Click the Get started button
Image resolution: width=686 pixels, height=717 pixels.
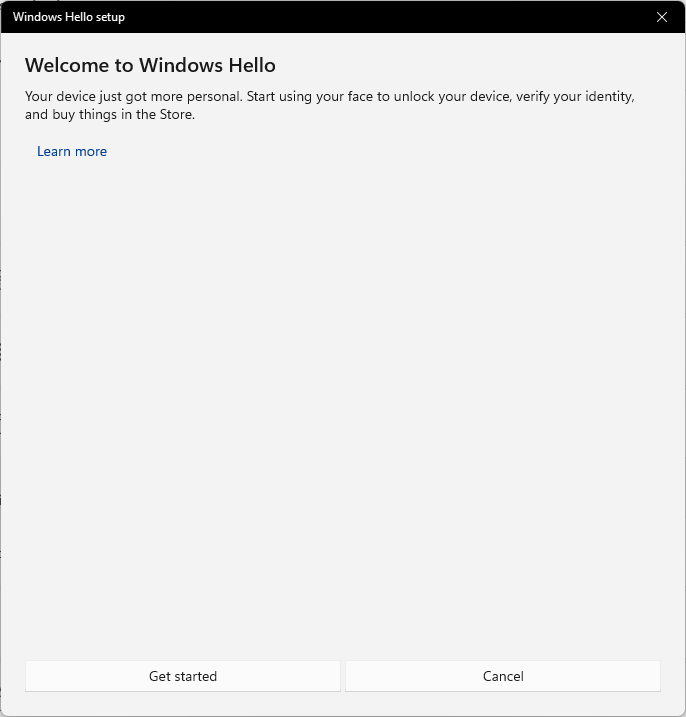(183, 676)
